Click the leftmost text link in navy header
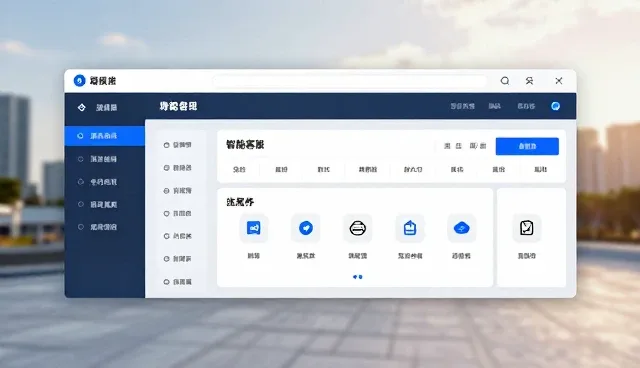Screen dimensions: 640x368 tap(462, 106)
